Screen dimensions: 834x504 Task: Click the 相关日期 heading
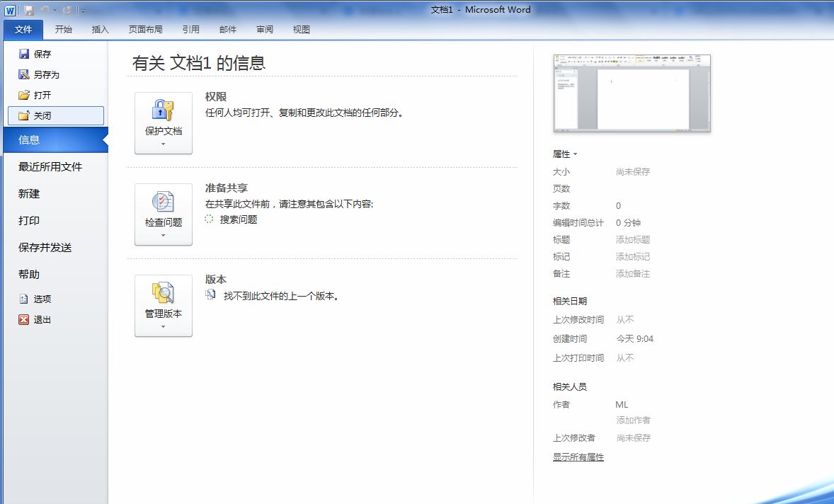[570, 301]
